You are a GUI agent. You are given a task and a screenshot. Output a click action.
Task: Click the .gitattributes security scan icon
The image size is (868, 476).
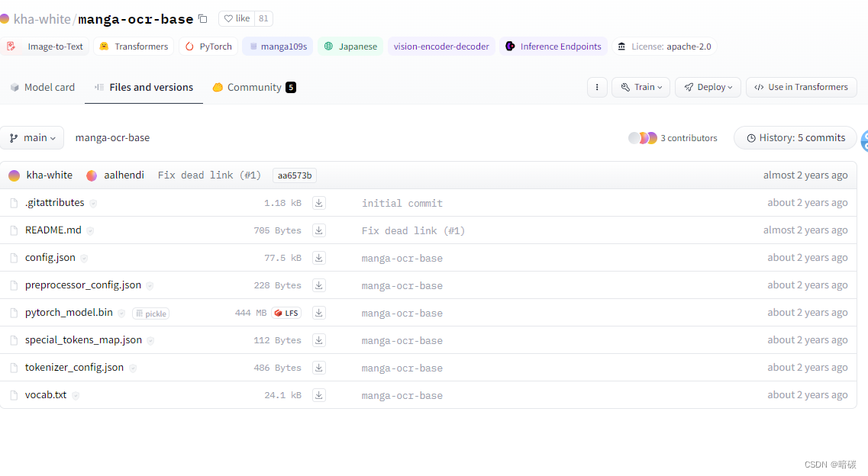tap(93, 204)
